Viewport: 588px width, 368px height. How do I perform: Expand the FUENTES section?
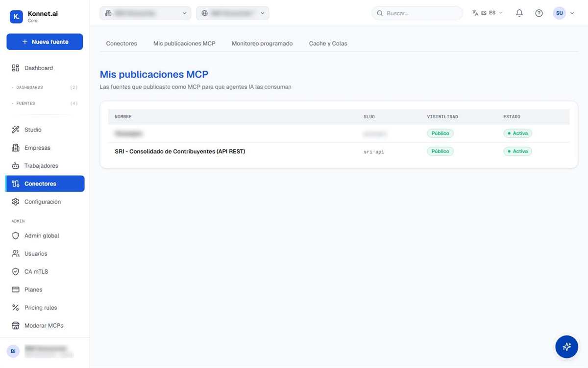45,104
